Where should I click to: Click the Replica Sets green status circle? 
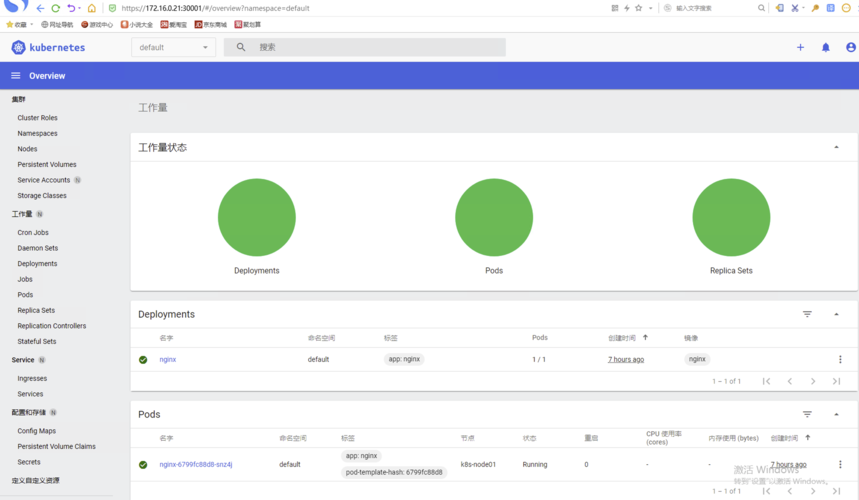coord(731,217)
